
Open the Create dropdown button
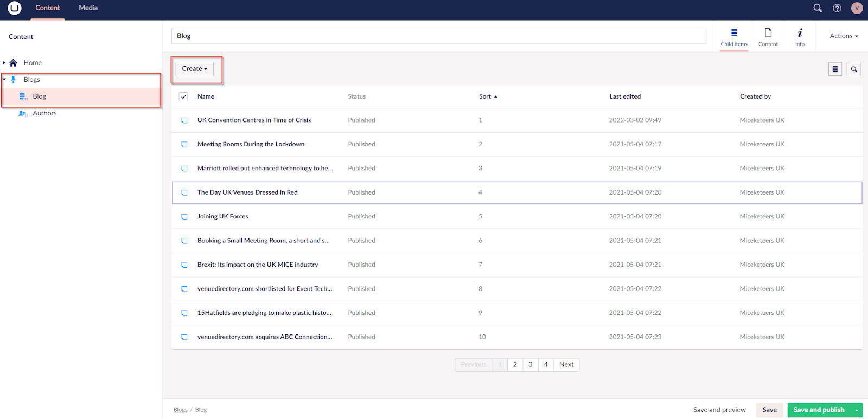tap(195, 69)
